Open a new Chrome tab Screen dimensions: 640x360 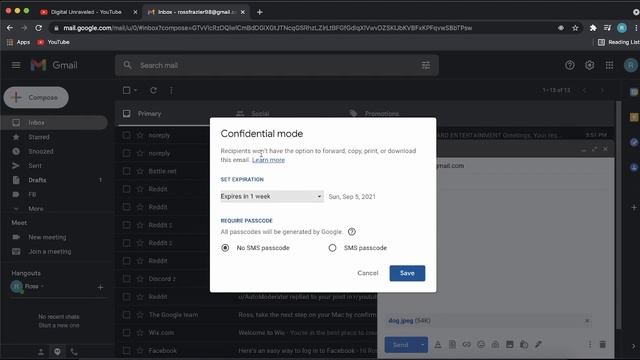[260, 12]
